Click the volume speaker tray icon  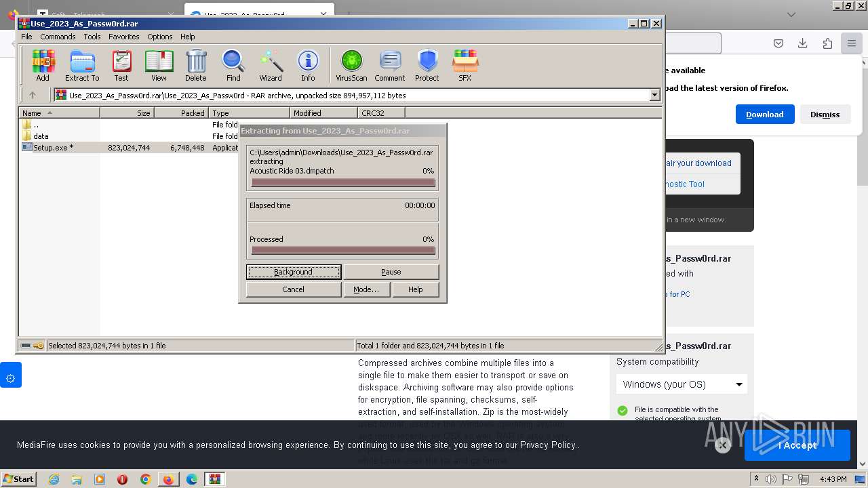point(770,479)
